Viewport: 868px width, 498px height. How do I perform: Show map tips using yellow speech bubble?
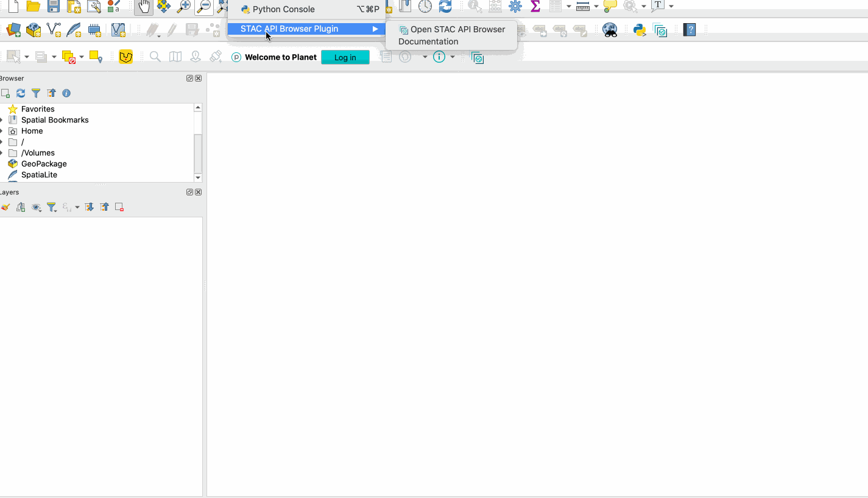[x=610, y=7]
